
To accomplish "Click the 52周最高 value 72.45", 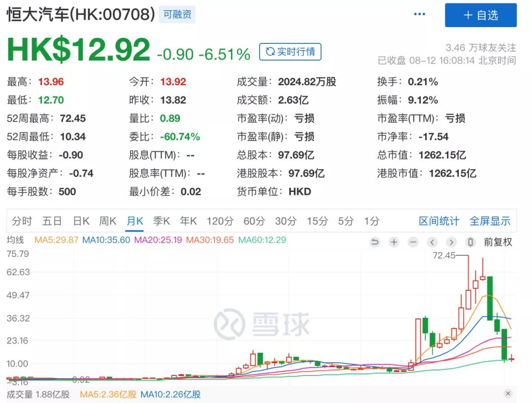I will [x=72, y=118].
